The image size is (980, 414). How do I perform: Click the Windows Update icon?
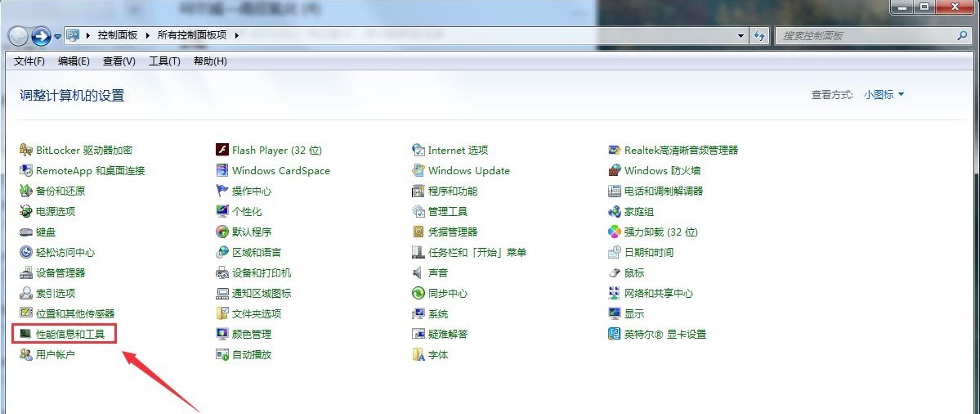[418, 171]
